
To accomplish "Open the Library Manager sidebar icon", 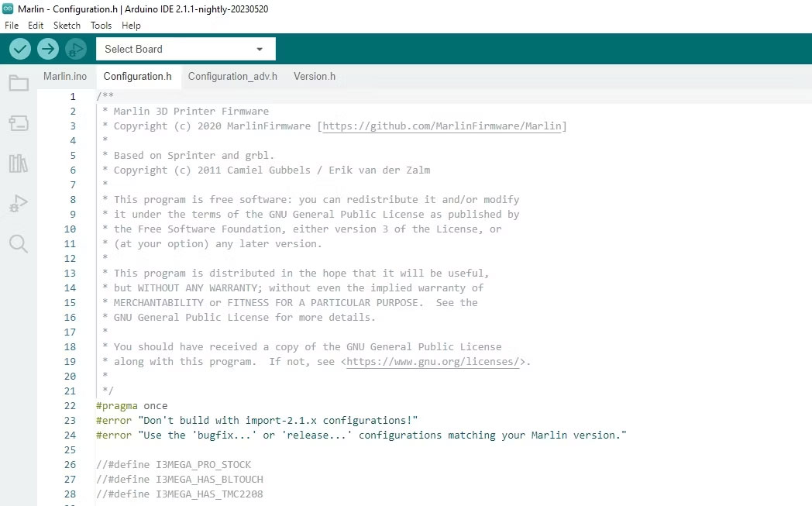I will pyautogui.click(x=19, y=164).
